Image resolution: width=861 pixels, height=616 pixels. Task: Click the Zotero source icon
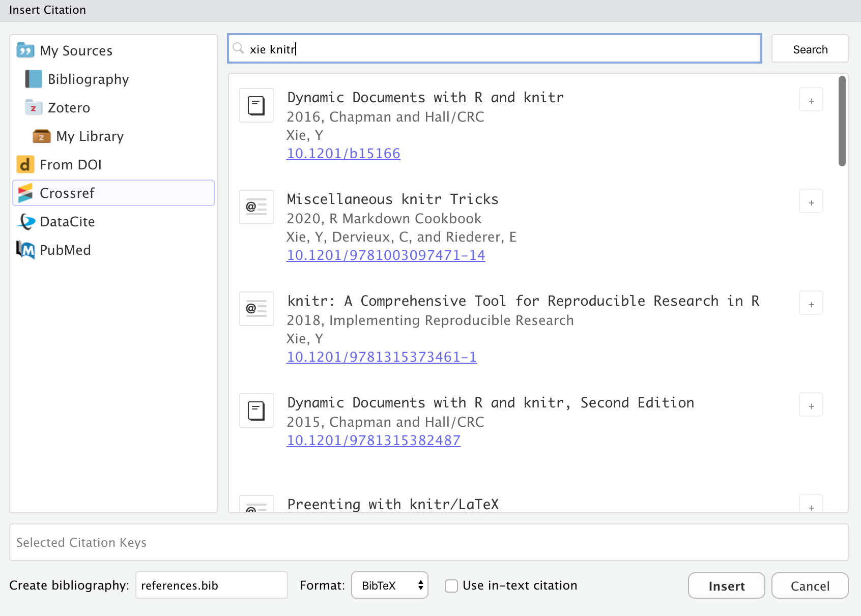pyautogui.click(x=33, y=107)
